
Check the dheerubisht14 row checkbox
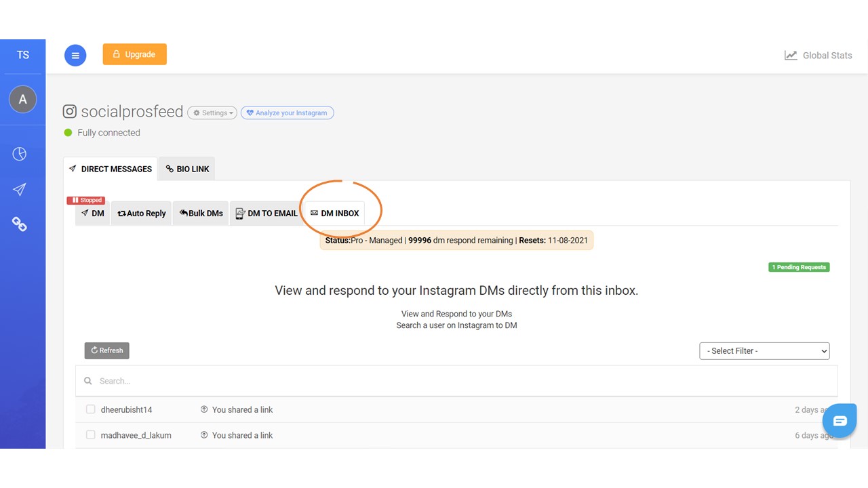(90, 409)
